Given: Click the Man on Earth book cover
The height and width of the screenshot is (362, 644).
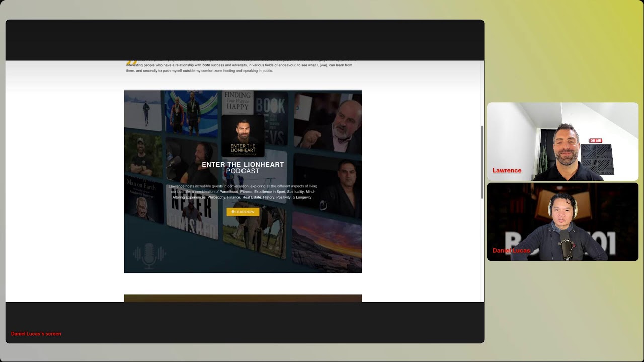Looking at the screenshot, I should pos(143,199).
